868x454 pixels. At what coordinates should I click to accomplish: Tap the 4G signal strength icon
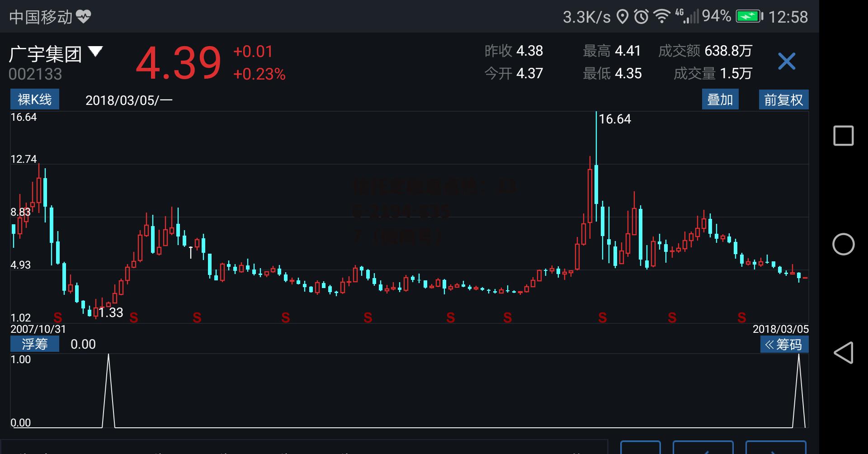[687, 16]
